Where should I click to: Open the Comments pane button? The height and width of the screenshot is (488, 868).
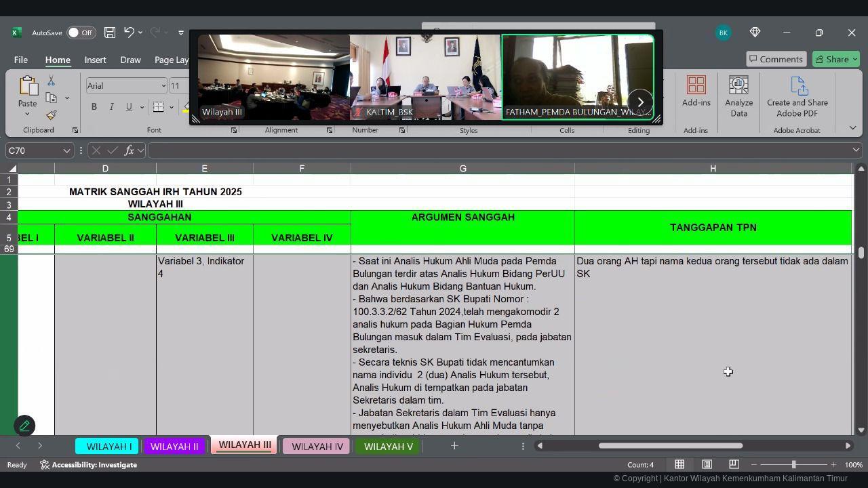click(x=775, y=59)
